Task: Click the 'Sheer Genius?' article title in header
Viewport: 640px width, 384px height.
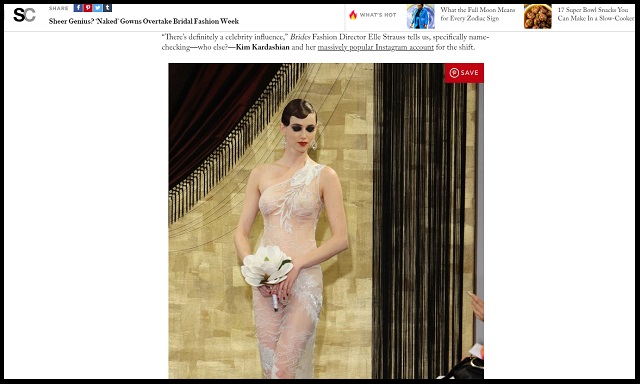Action: 144,21
